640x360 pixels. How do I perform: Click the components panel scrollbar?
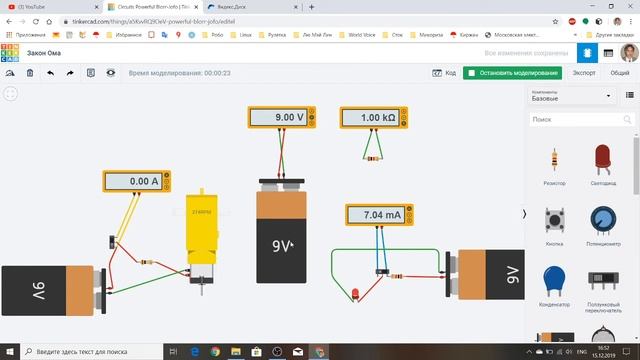tap(636, 165)
